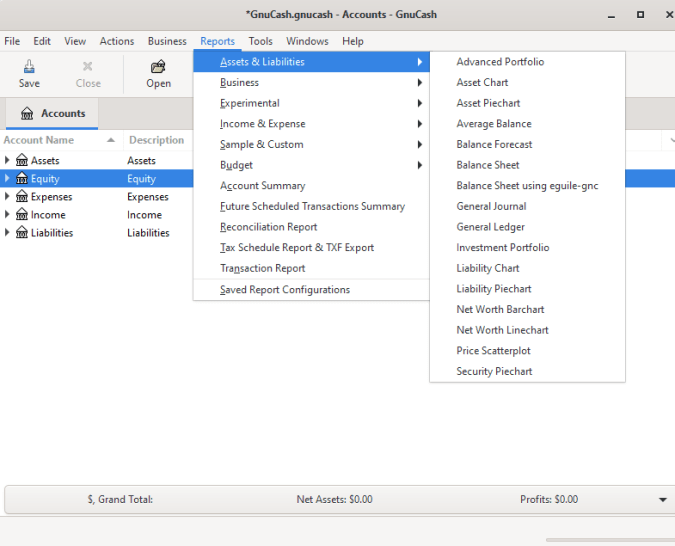This screenshot has height=546, width=675.
Task: Expand the Assets account tree
Action: coord(8,161)
